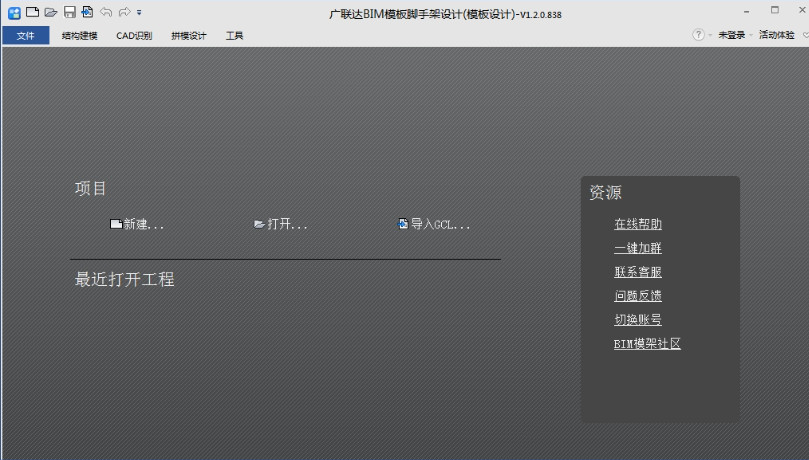Click the 切换账号 link

click(x=638, y=320)
